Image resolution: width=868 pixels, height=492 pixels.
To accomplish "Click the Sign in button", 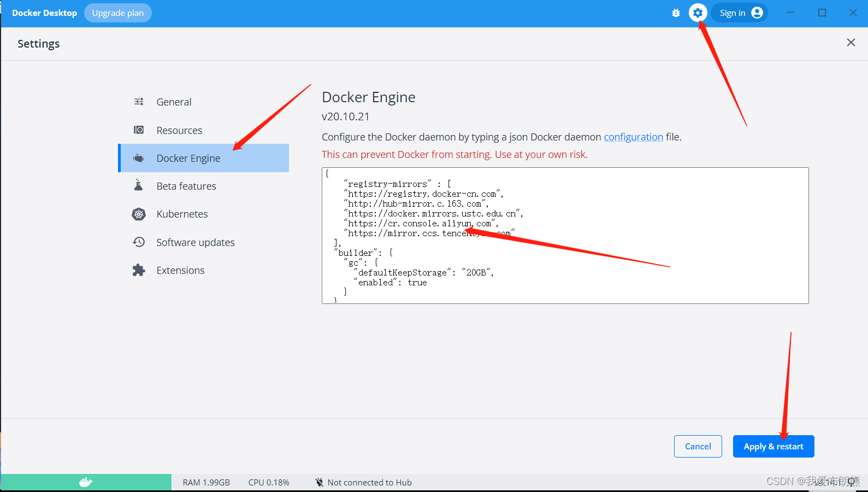I will [x=739, y=13].
